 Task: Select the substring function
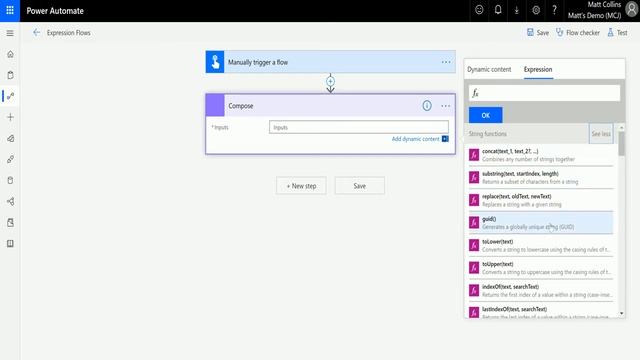coord(541,178)
